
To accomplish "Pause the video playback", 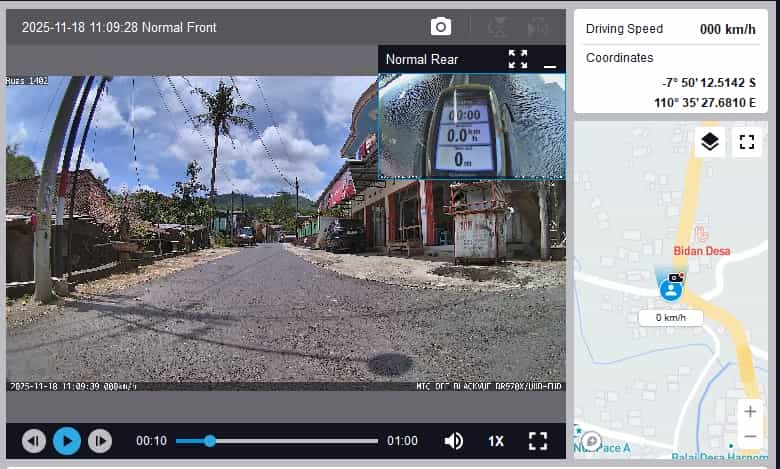I will [67, 441].
